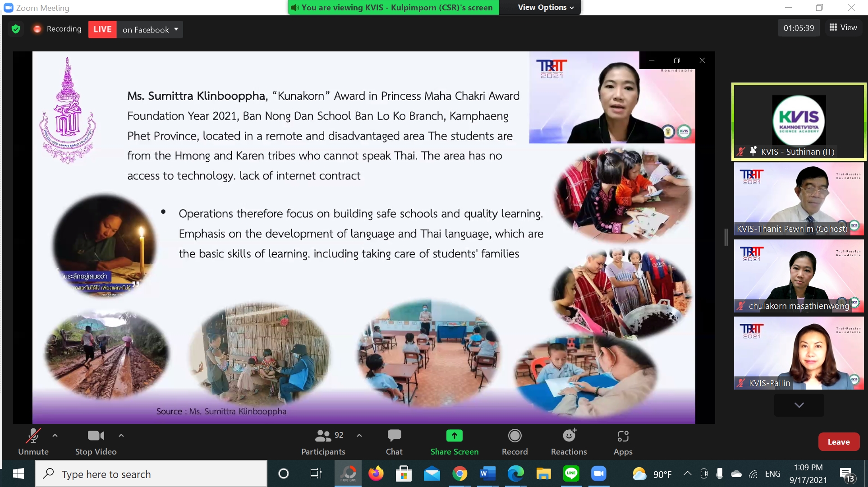
Task: Open Cortana from the taskbar
Action: pos(284,473)
